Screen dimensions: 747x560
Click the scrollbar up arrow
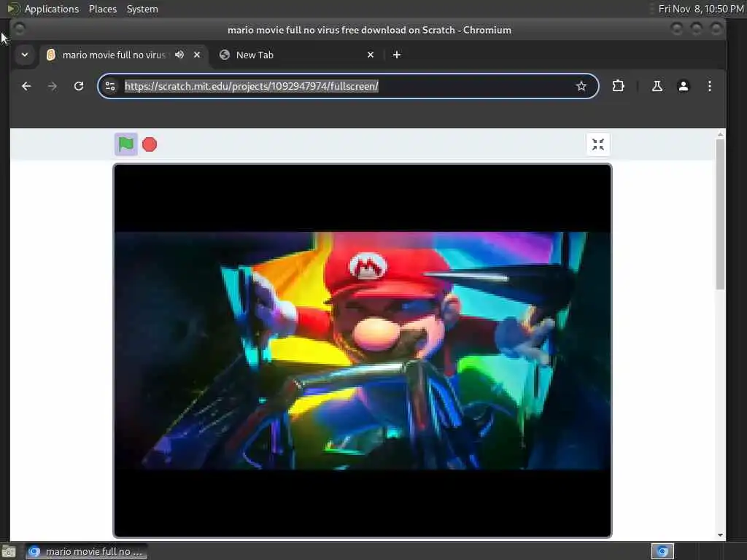[720, 135]
